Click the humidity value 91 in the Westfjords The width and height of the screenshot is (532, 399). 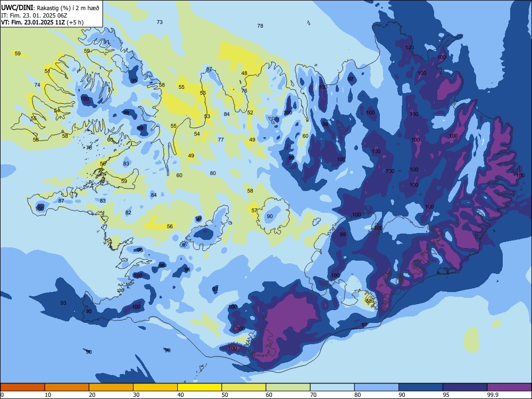106,41
